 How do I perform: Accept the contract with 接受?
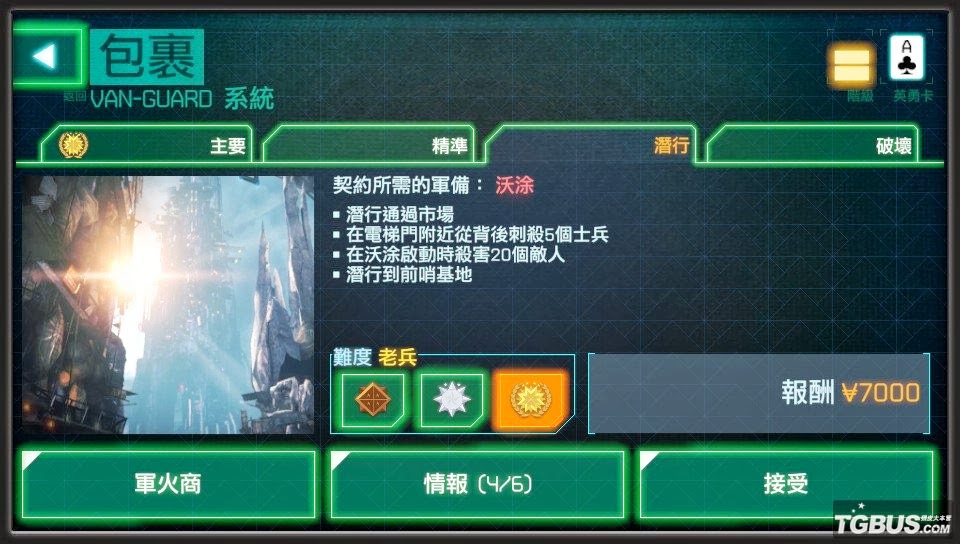click(786, 484)
